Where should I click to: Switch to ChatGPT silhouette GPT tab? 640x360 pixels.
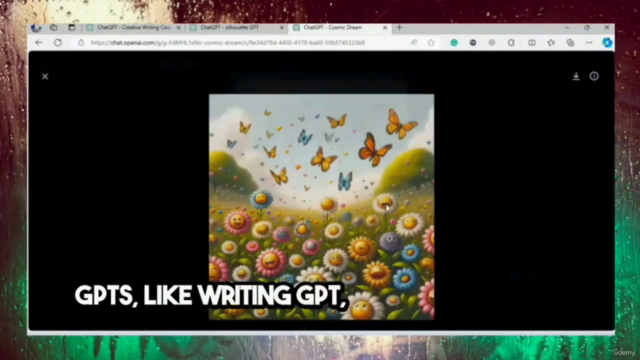(x=236, y=27)
